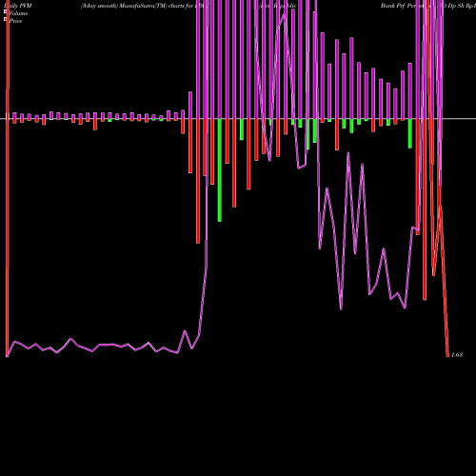Click the '(3day smooth) MunafaSutra(TM) charts' heading
476x476 pixels.
(x=132, y=6)
